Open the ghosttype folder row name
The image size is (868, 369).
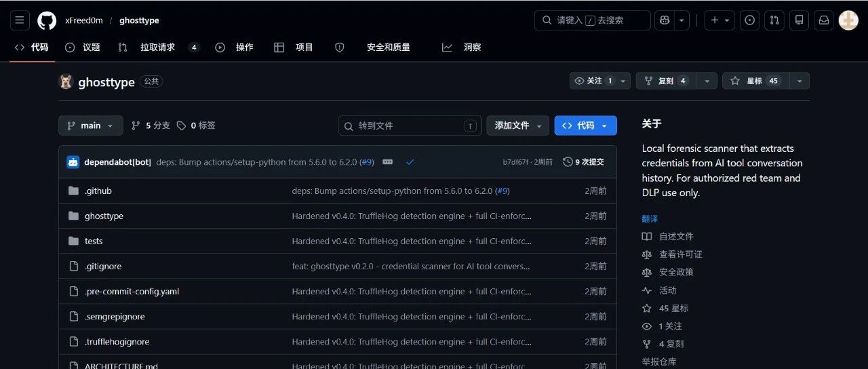click(104, 216)
